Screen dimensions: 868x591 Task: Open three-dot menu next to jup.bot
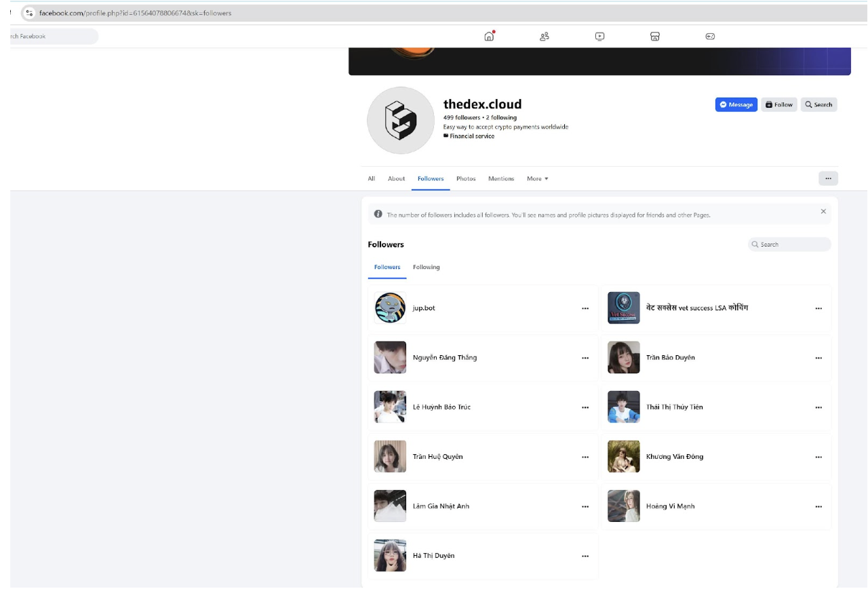tap(585, 308)
